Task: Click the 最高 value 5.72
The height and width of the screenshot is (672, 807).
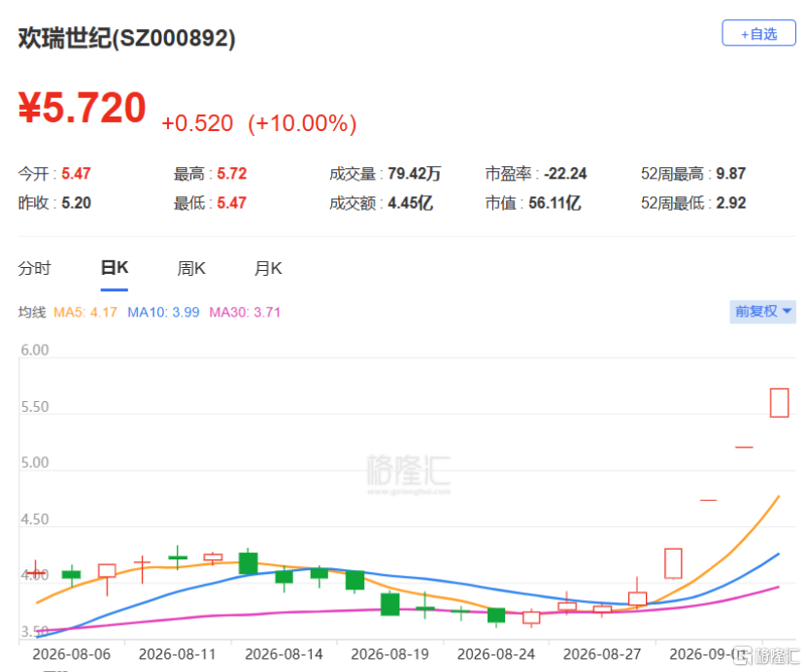Action: pyautogui.click(x=231, y=174)
